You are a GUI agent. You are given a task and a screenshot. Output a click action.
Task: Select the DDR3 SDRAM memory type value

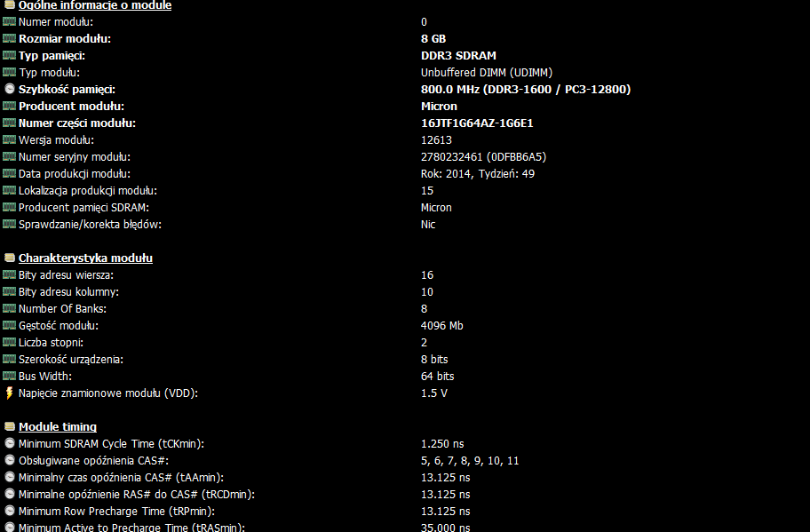pyautogui.click(x=458, y=55)
